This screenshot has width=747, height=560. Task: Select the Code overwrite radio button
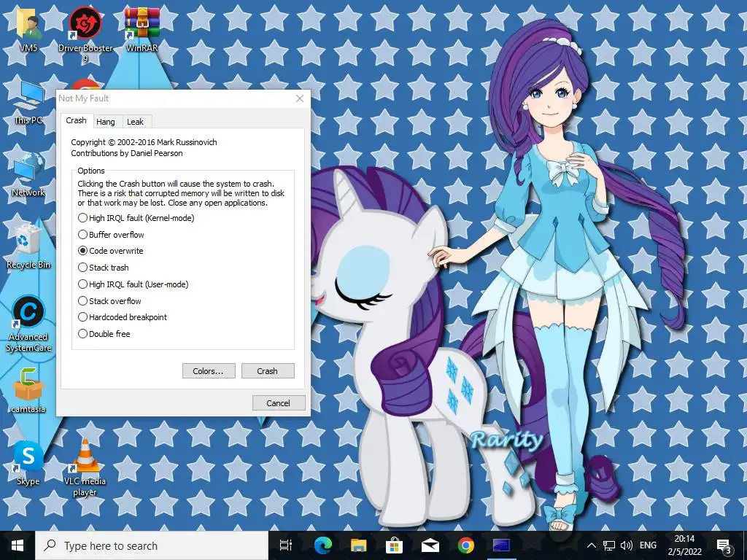pyautogui.click(x=83, y=251)
